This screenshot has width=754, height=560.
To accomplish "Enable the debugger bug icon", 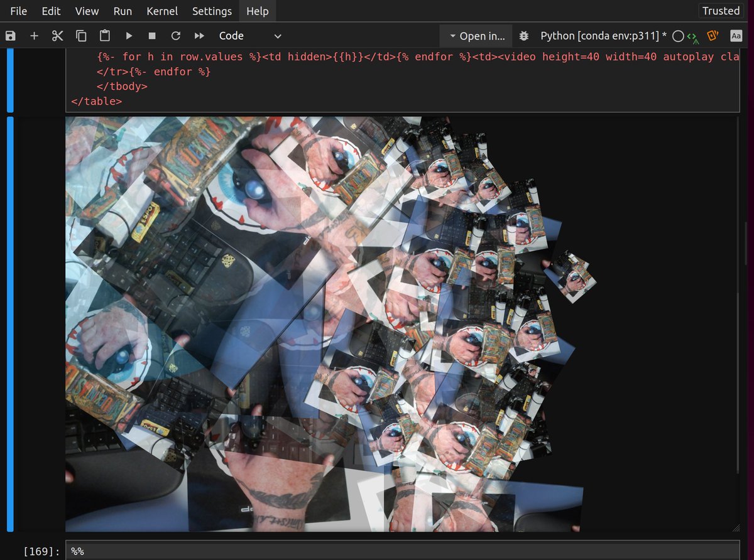I will pos(523,36).
